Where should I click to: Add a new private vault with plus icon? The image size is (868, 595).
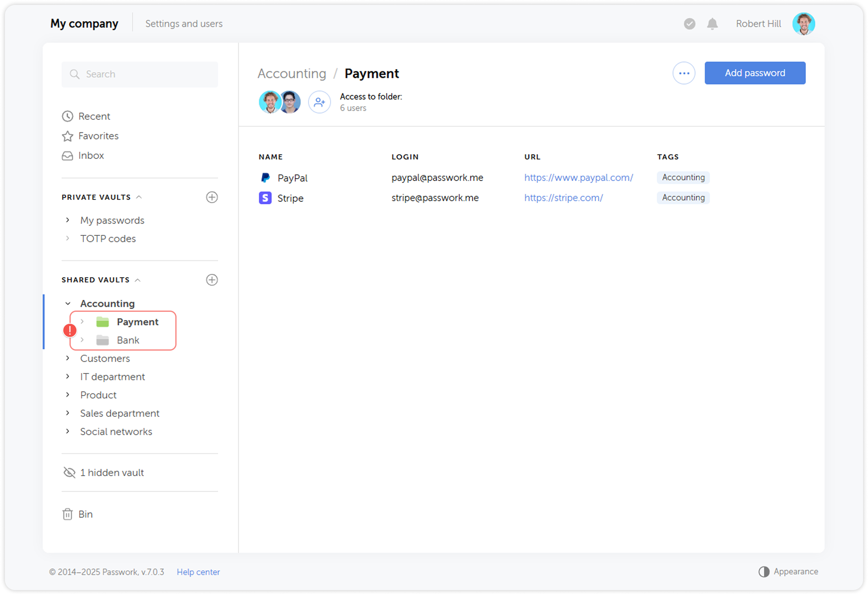coord(212,197)
